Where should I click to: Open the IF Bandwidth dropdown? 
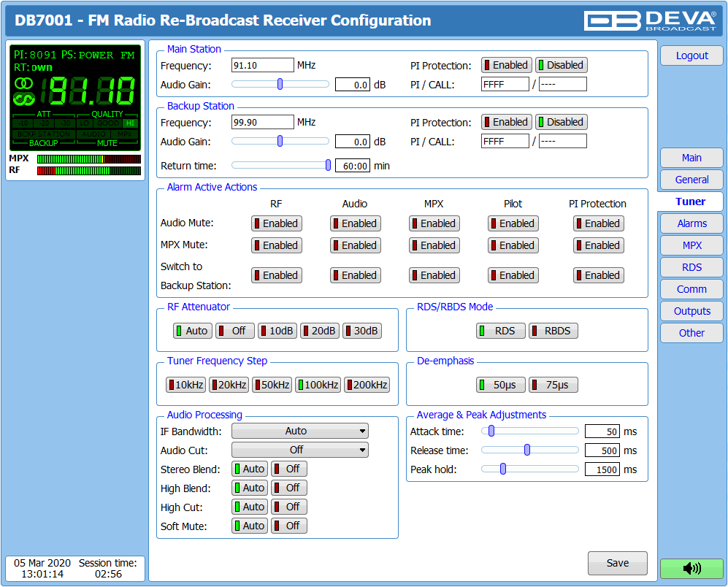(299, 431)
